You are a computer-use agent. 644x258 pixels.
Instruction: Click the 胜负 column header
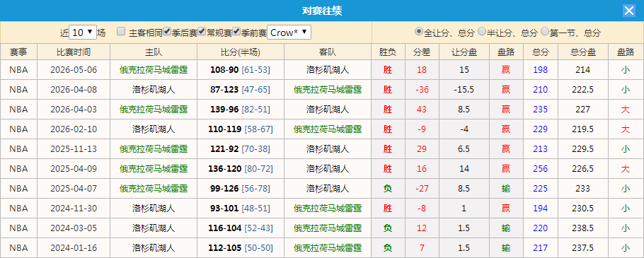[388, 52]
